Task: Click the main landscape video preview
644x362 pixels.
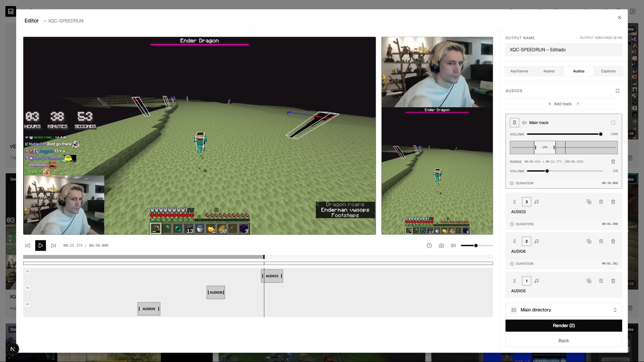Action: click(x=200, y=136)
